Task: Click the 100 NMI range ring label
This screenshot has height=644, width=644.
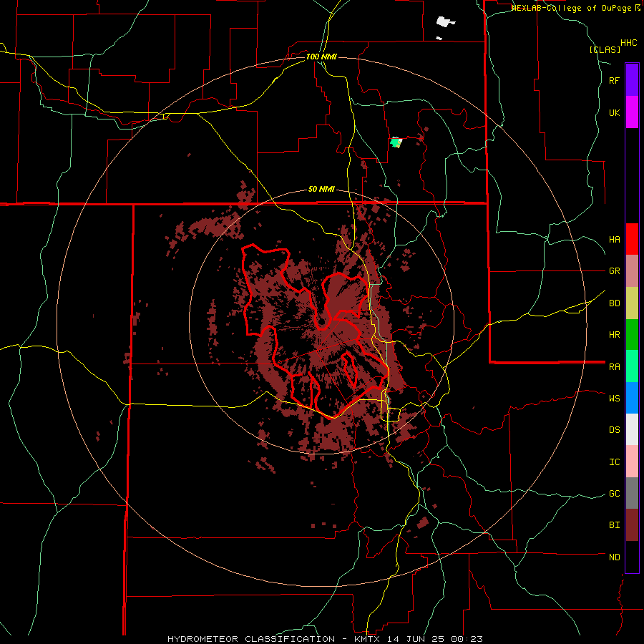Action: (321, 57)
